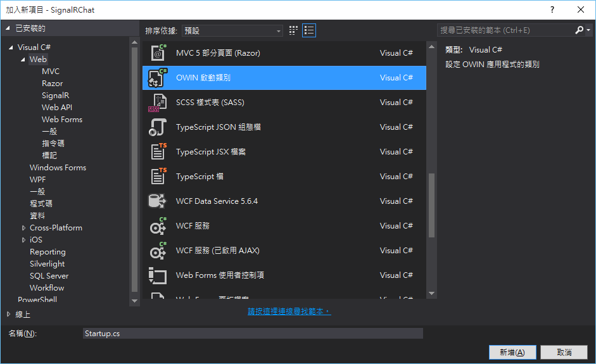Click the WCF Data Service 5.6.4 icon

click(158, 201)
